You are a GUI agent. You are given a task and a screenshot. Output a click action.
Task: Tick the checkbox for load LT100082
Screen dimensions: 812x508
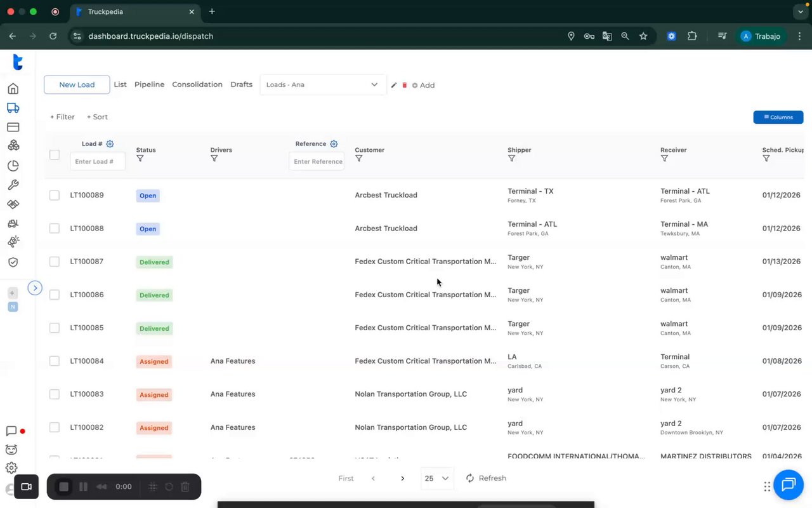pyautogui.click(x=55, y=427)
